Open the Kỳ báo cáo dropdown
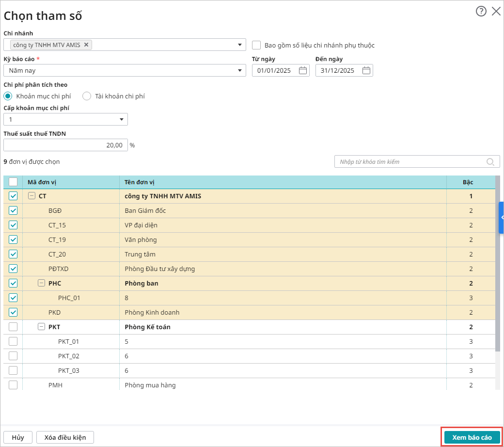Image resolution: width=504 pixels, height=447 pixels. click(x=125, y=71)
